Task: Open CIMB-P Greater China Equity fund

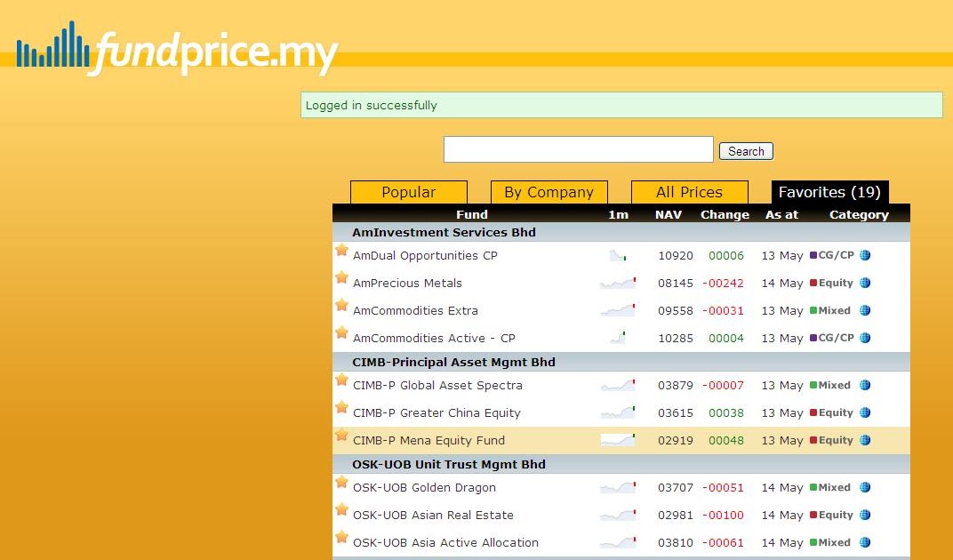Action: 436,412
